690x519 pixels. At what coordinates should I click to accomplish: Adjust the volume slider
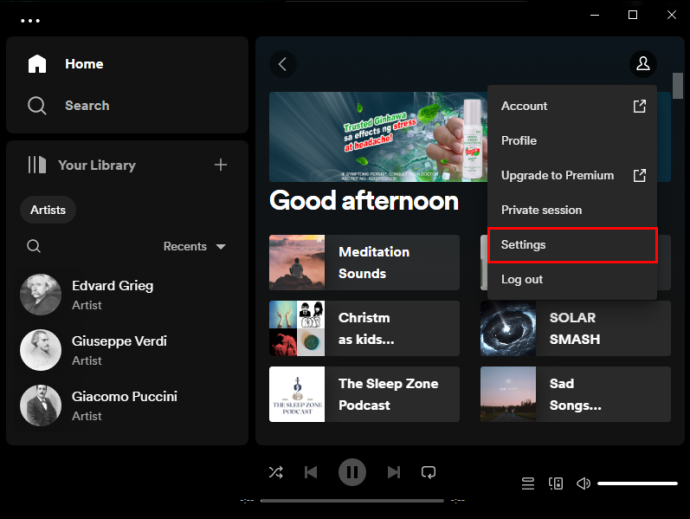637,483
